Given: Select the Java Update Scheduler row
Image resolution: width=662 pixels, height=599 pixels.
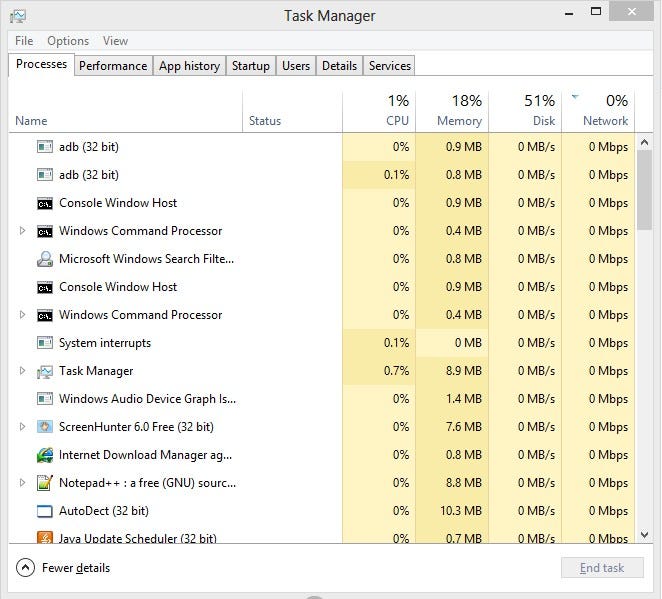Looking at the screenshot, I should pyautogui.click(x=322, y=535).
